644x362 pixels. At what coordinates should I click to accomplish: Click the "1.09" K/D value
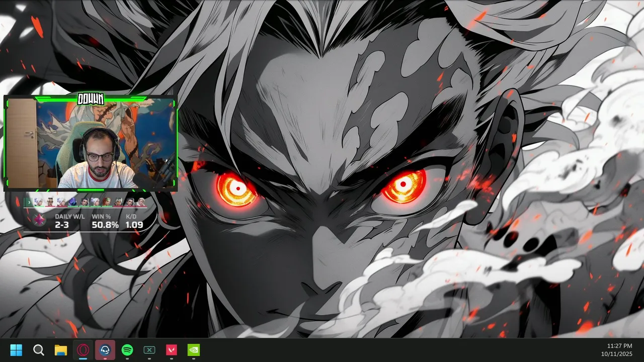[134, 225]
